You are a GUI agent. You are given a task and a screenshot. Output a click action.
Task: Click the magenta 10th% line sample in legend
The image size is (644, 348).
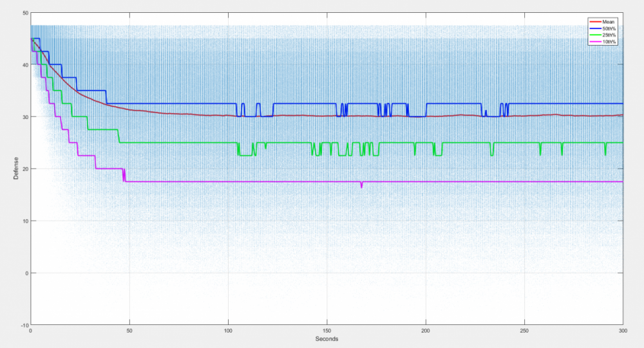click(595, 42)
